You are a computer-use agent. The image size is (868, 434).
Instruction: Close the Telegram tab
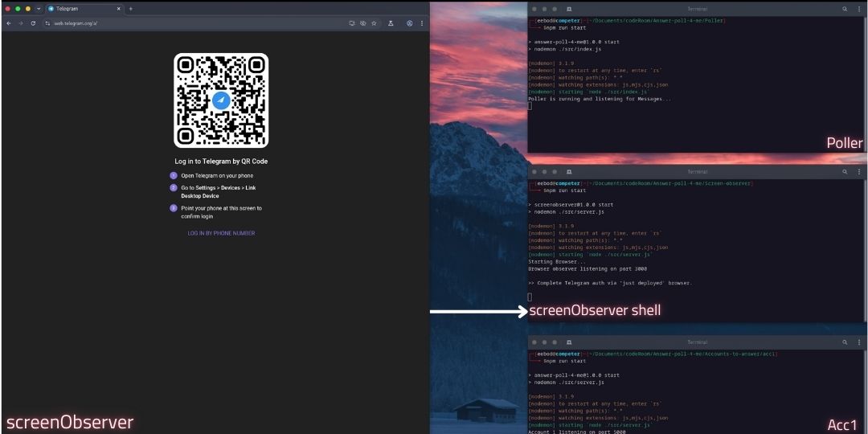(118, 9)
